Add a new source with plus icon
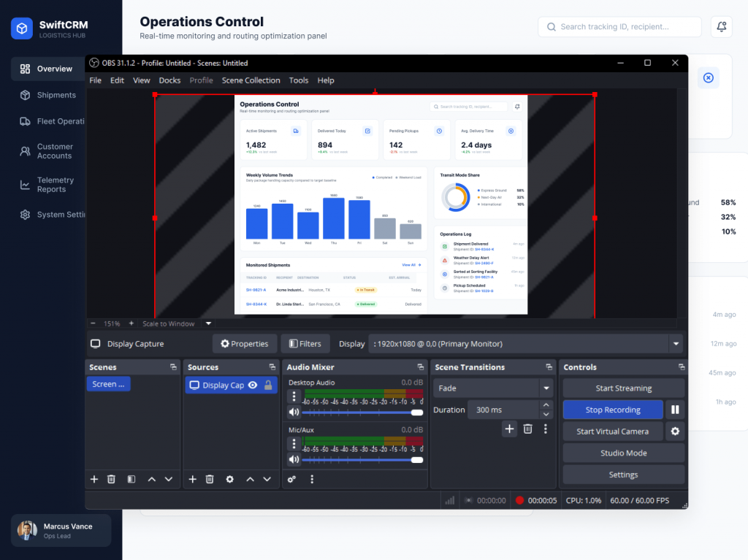 tap(192, 479)
